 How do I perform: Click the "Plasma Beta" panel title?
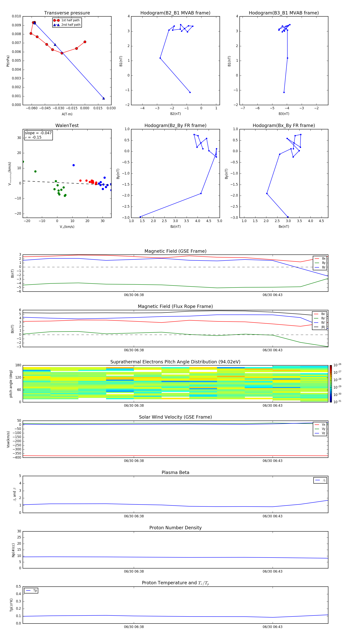tap(175, 472)
